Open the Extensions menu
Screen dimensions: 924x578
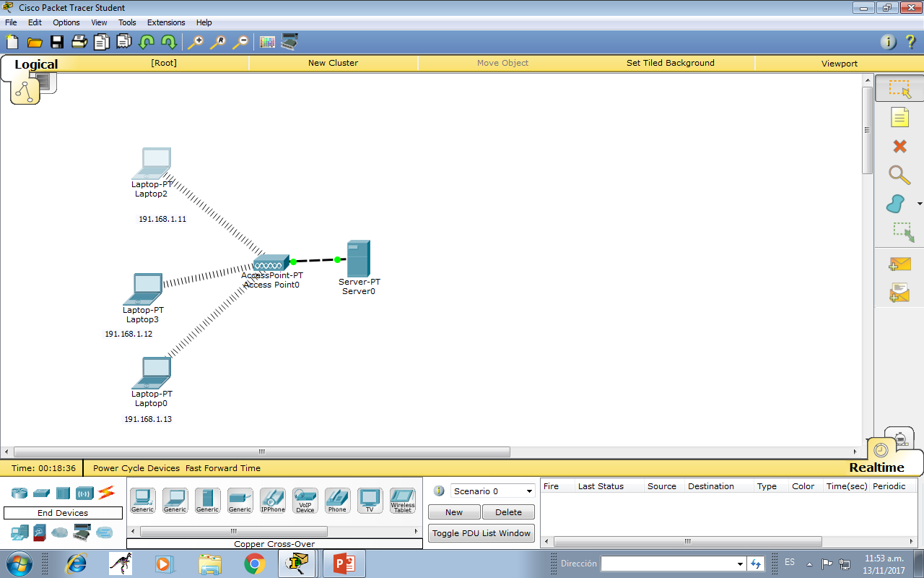point(165,22)
